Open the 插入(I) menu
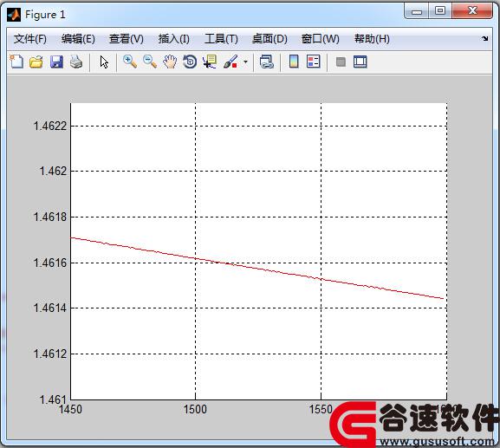 (174, 39)
